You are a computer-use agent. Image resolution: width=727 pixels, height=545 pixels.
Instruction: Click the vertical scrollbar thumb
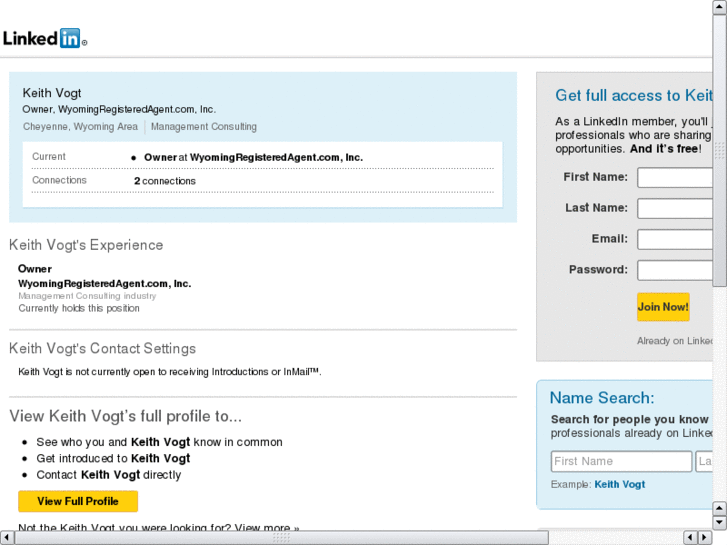pos(719,150)
